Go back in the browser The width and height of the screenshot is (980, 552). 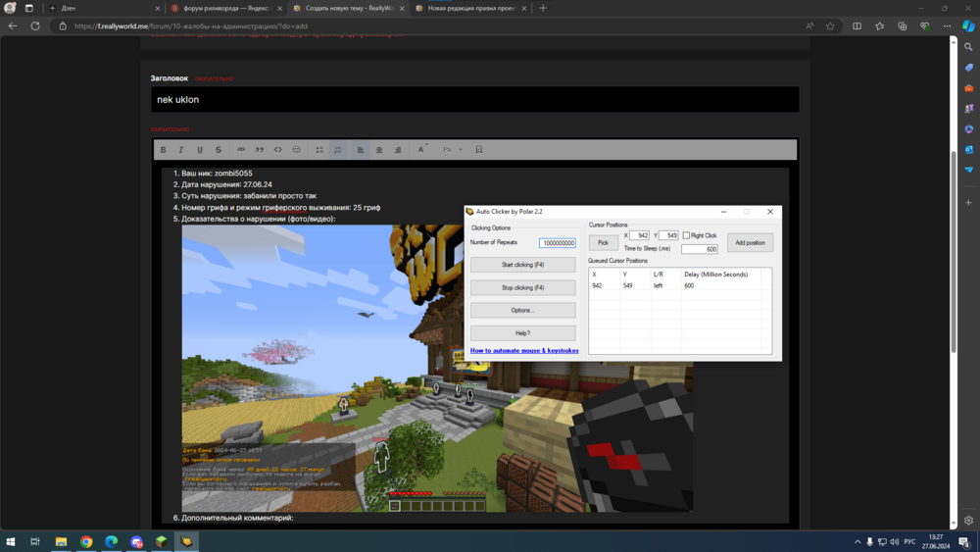point(13,26)
